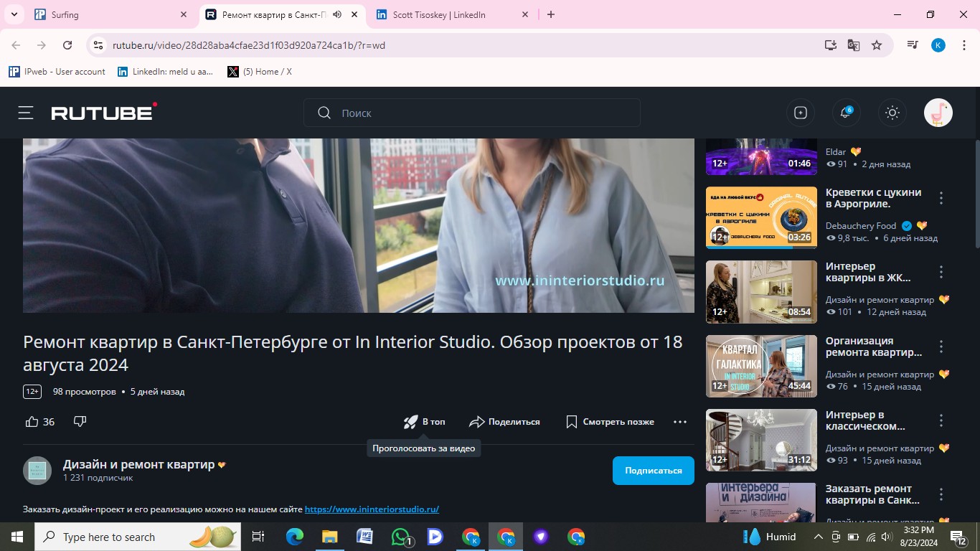Screen dimensions: 980x551
Task: Open the upload video plus icon
Action: 801,113
